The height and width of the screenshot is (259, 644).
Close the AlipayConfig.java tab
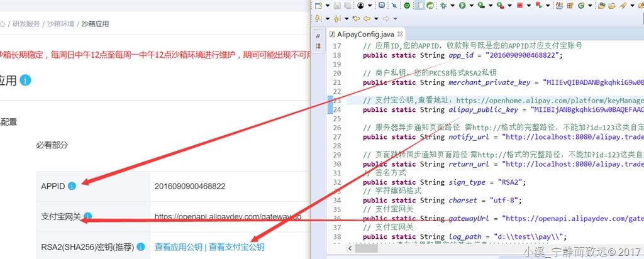[x=400, y=34]
